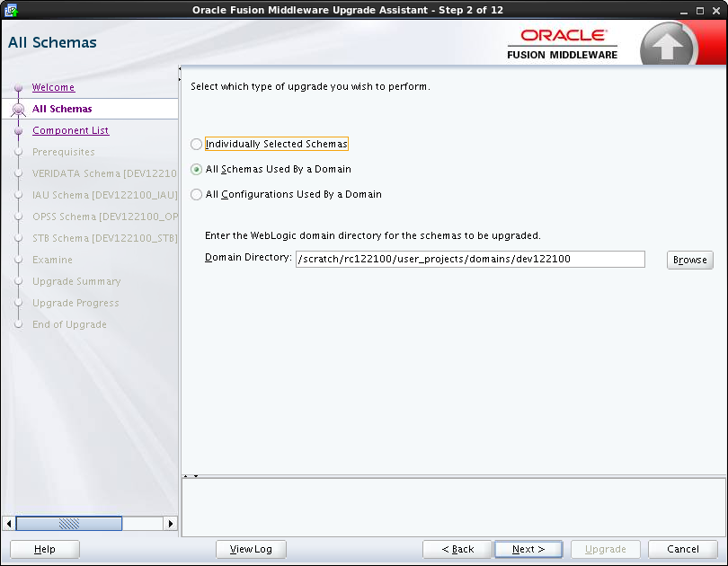728x566 pixels.
Task: Click the sidebar horizontal scrollbar thumb
Action: coord(69,523)
